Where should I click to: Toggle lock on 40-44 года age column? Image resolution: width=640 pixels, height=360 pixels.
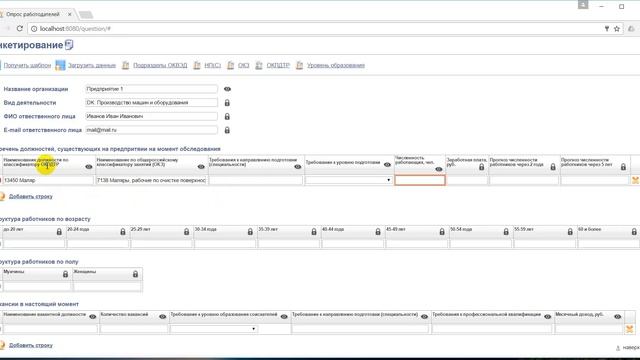[378, 232]
